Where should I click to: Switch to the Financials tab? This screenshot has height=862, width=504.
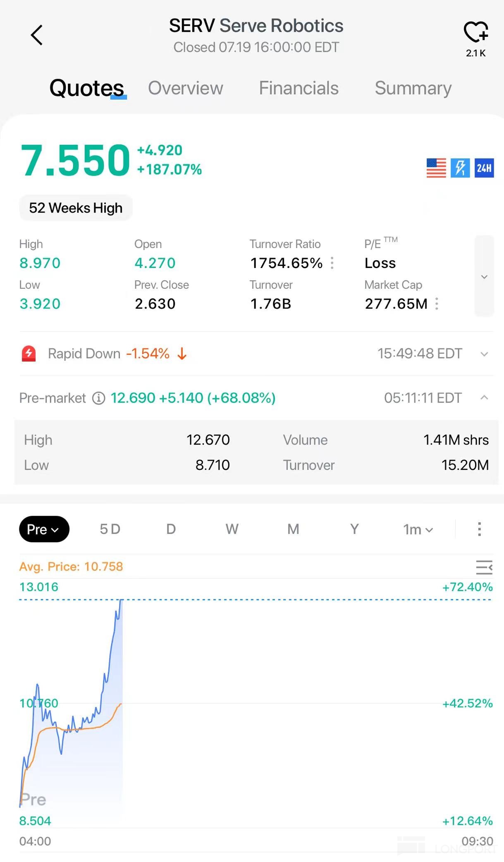299,88
